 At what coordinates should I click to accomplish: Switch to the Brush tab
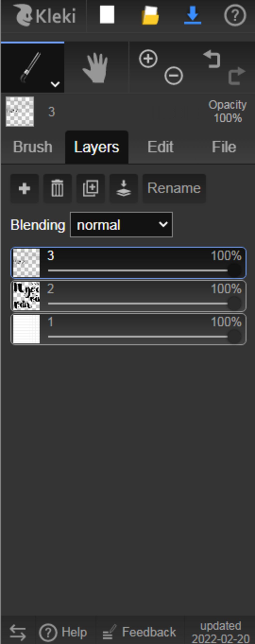tap(33, 147)
